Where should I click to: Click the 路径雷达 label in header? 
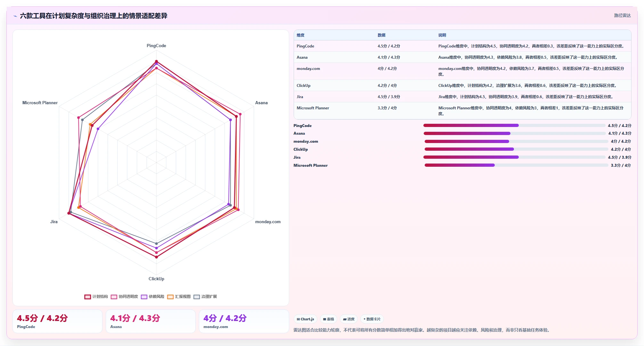coord(622,15)
